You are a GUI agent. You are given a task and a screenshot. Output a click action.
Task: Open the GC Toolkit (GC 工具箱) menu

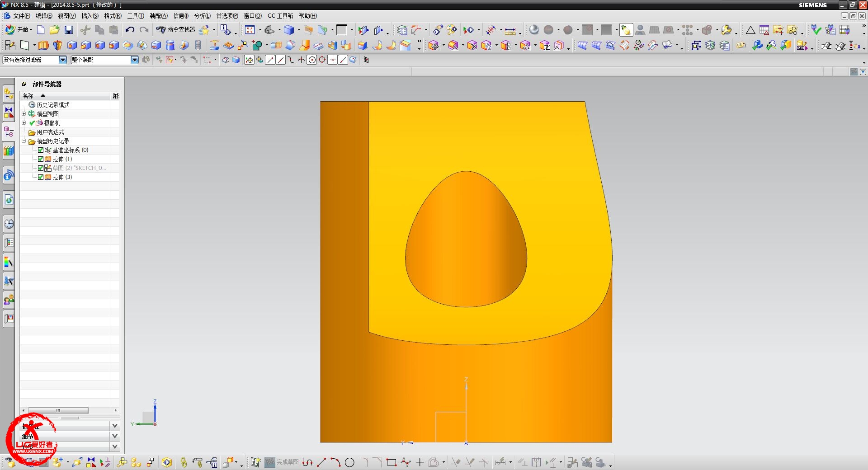pyautogui.click(x=280, y=16)
